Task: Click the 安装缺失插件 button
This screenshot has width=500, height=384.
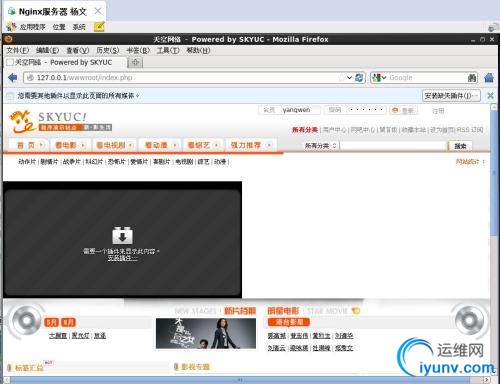Action: pyautogui.click(x=451, y=96)
